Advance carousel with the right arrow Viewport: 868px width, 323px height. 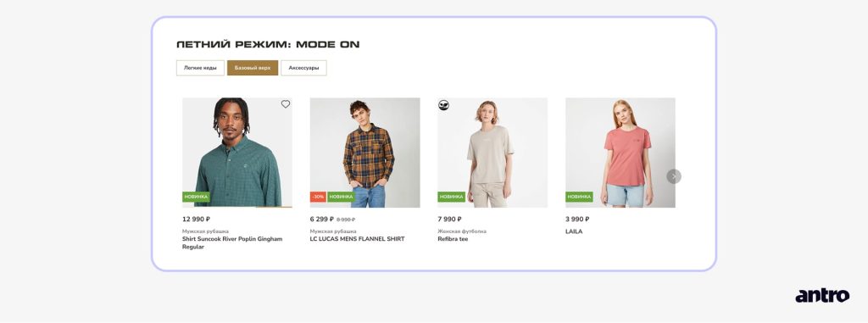(x=674, y=176)
